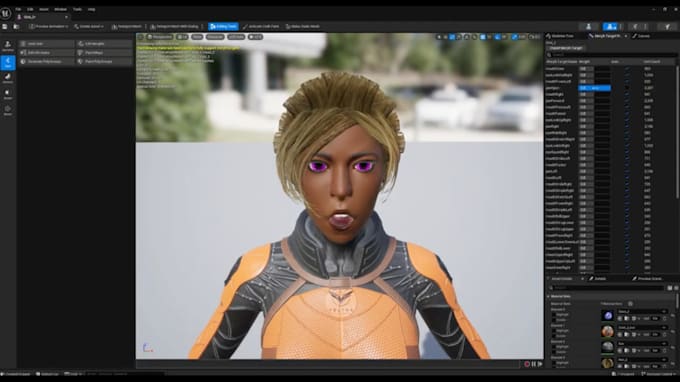
Task: Click Reimport Mesh With Dialog
Action: pos(174,26)
